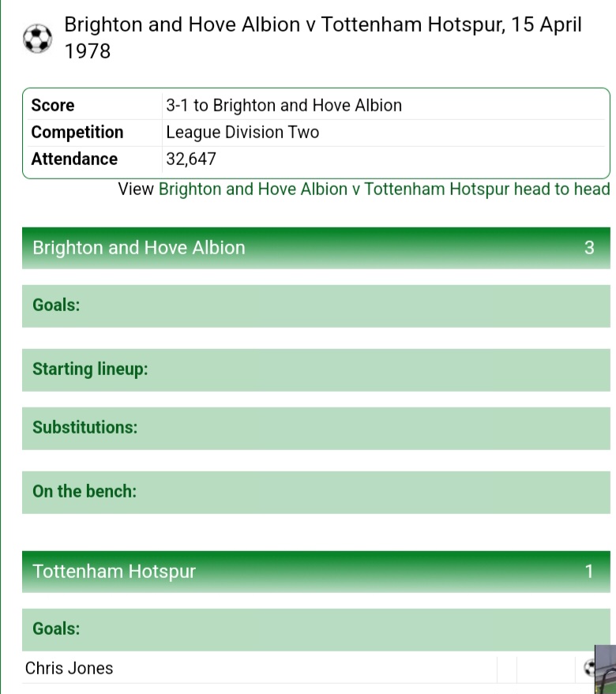This screenshot has width=616, height=694.
Task: Expand Tottenham Goals section
Action: tap(316, 629)
